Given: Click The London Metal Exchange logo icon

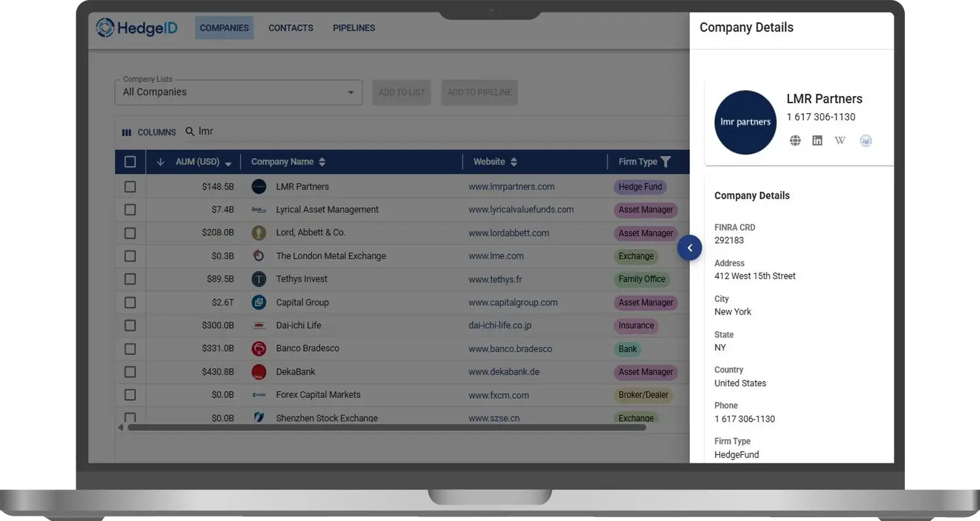Looking at the screenshot, I should (259, 256).
